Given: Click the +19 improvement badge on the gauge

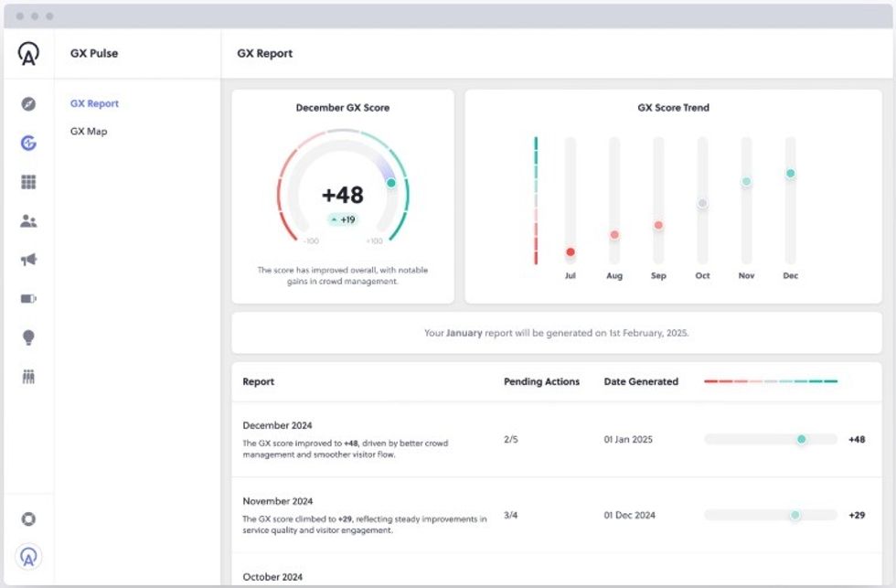Looking at the screenshot, I should [343, 220].
